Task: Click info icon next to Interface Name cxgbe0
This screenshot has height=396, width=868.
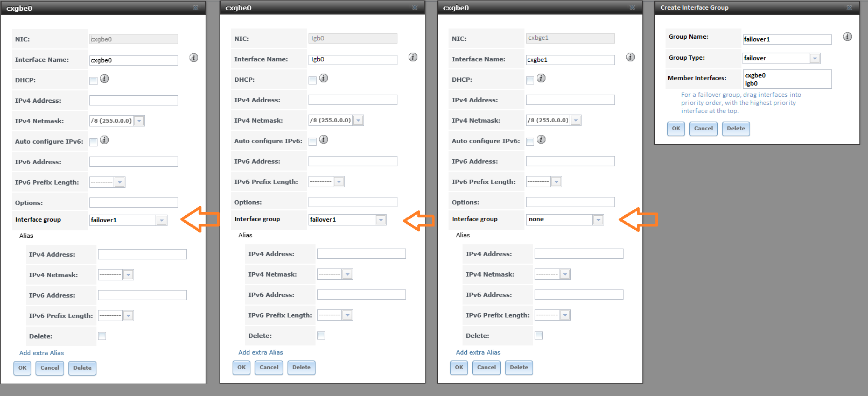Action: [x=194, y=58]
